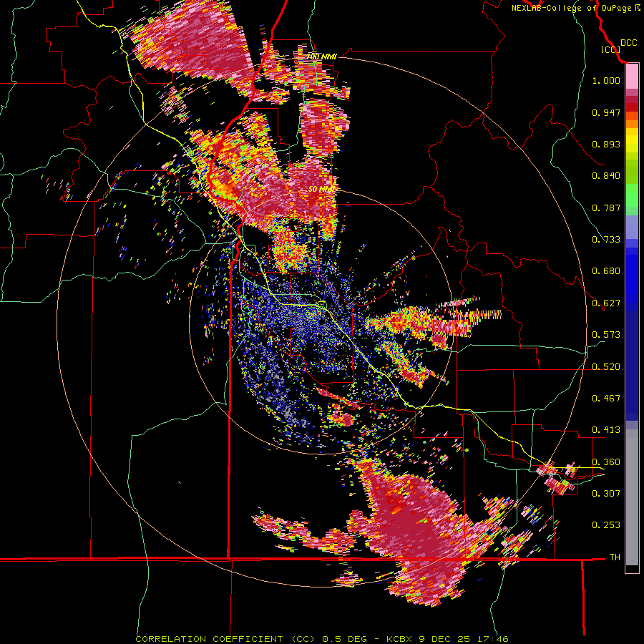
Task: Click the 9 DEC 25 date in the caption
Action: click(445, 639)
